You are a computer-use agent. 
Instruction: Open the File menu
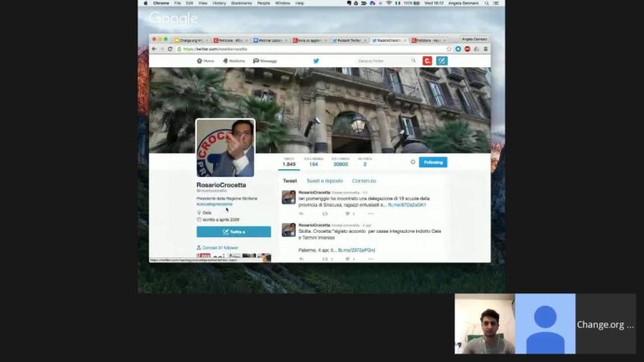click(x=178, y=3)
